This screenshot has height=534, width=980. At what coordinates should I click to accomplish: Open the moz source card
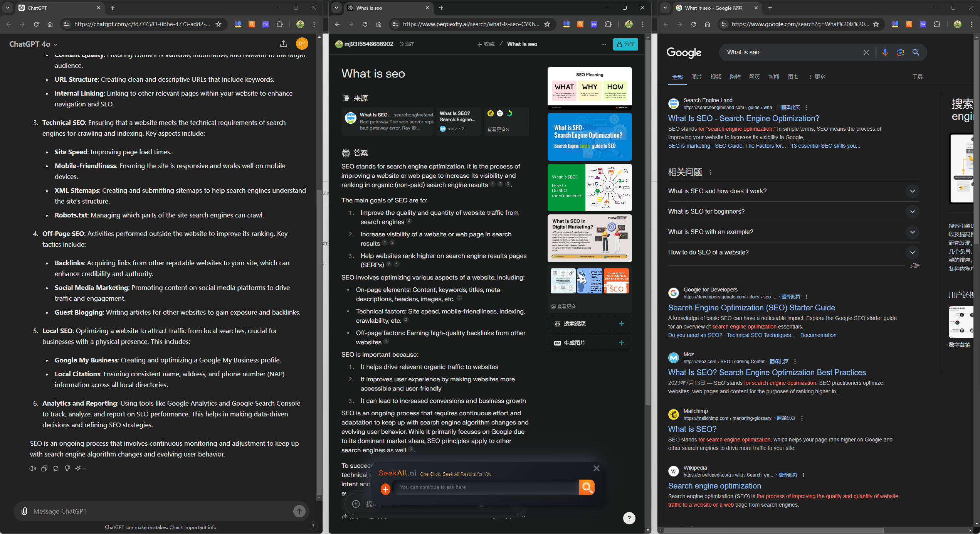click(459, 121)
